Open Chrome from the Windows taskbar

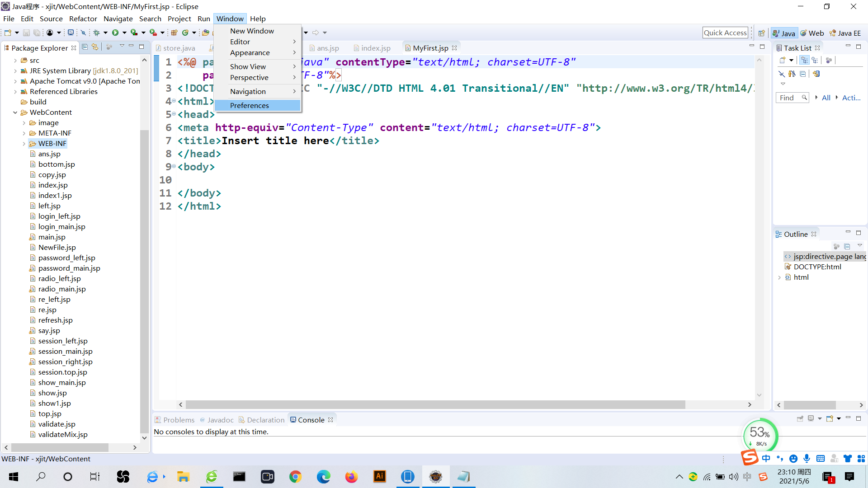(295, 477)
